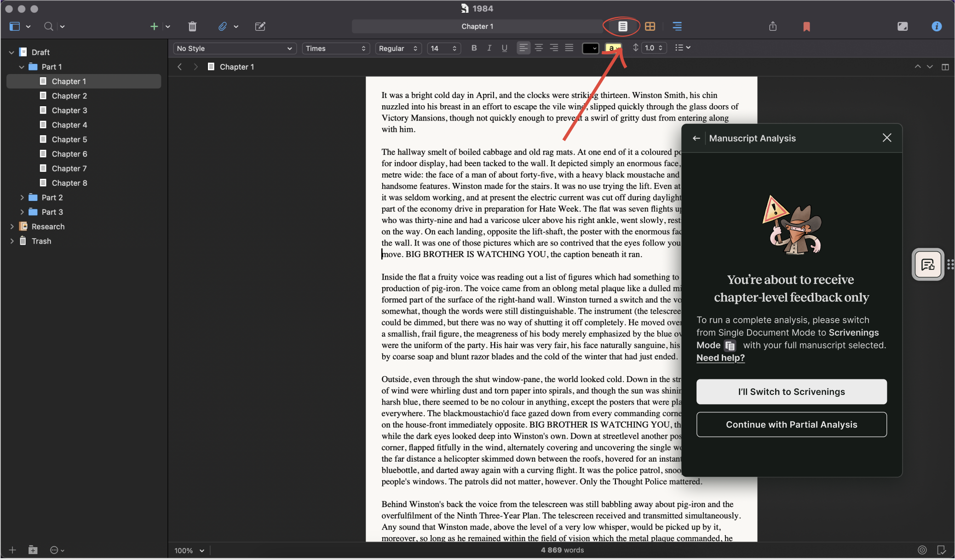955x560 pixels.
Task: Select the Research folder row
Action: pos(84,227)
